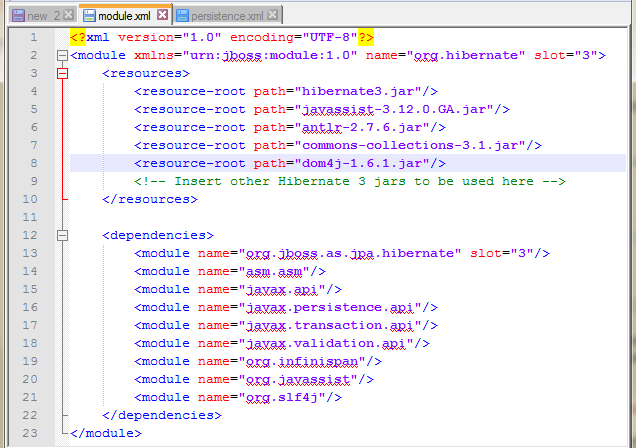Click the Insert other Hibernate 3 jars comment
The width and height of the screenshot is (636, 448).
point(350,181)
